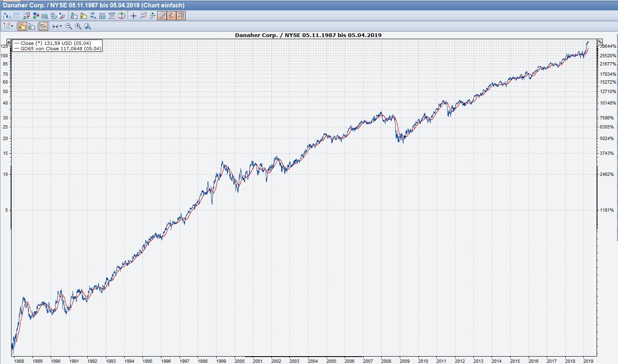Screen dimensions: 618x364
Task: Click the year label 2019 on time axis
Action: (588, 361)
